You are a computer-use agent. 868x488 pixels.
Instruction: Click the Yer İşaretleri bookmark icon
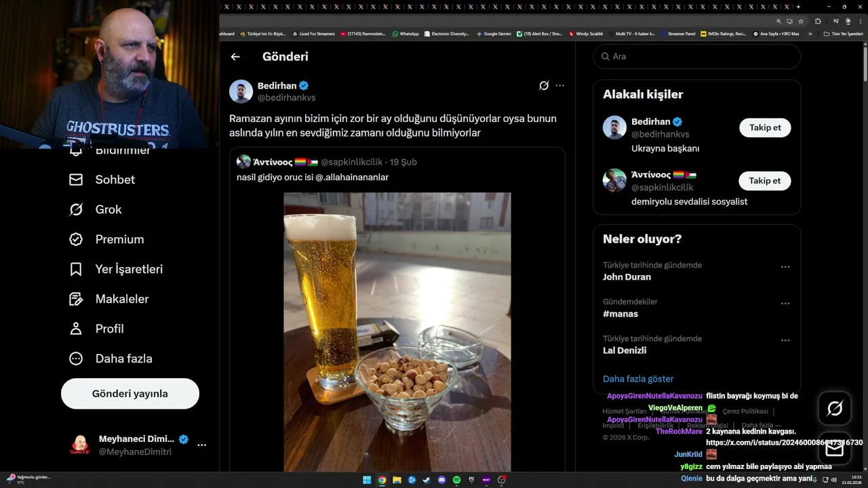click(x=76, y=269)
